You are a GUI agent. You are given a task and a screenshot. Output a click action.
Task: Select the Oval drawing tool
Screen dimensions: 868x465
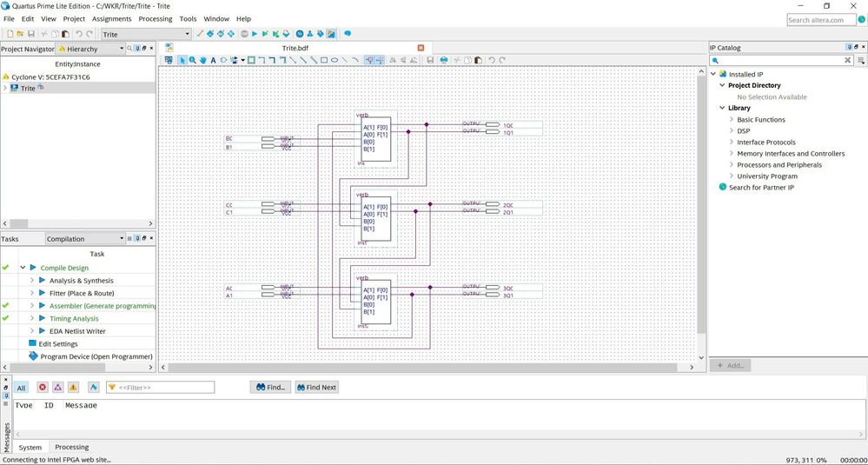coord(335,61)
